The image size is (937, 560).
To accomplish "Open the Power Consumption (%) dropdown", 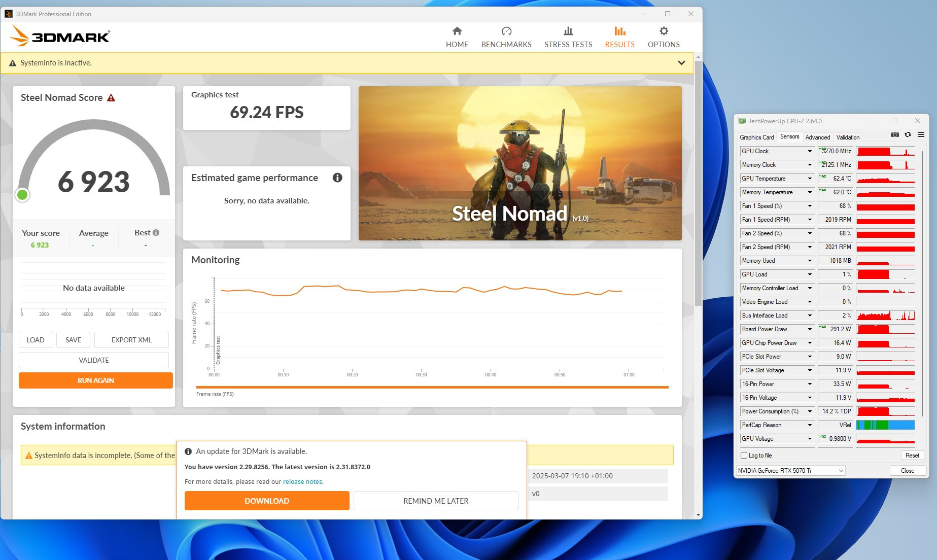I will click(x=810, y=411).
